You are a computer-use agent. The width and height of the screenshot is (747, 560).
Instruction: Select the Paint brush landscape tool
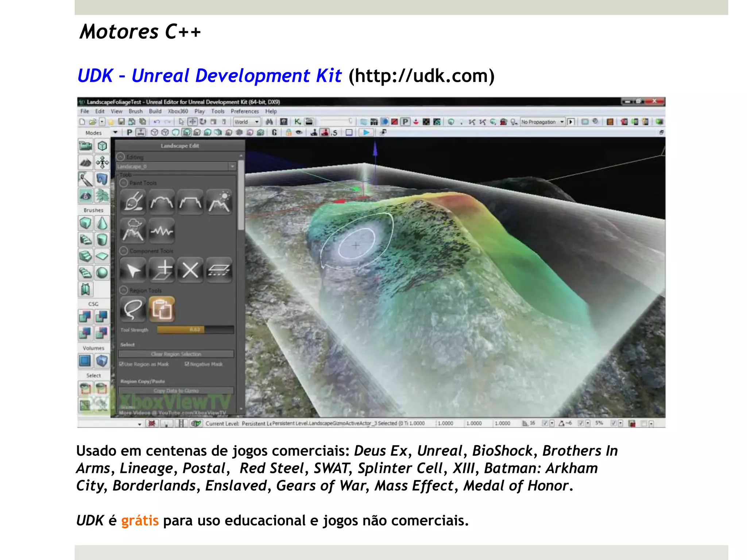[x=133, y=202]
